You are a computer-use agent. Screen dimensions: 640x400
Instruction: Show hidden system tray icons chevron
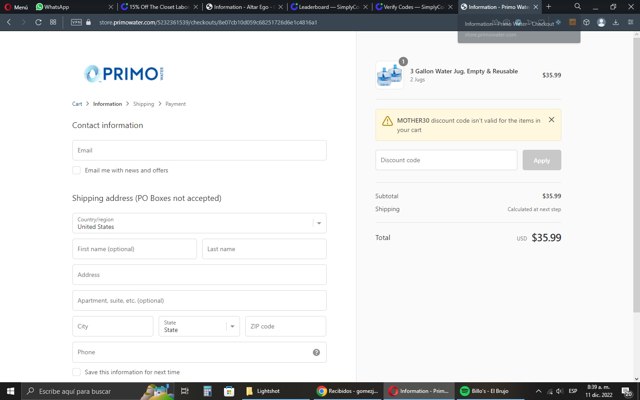(x=538, y=391)
